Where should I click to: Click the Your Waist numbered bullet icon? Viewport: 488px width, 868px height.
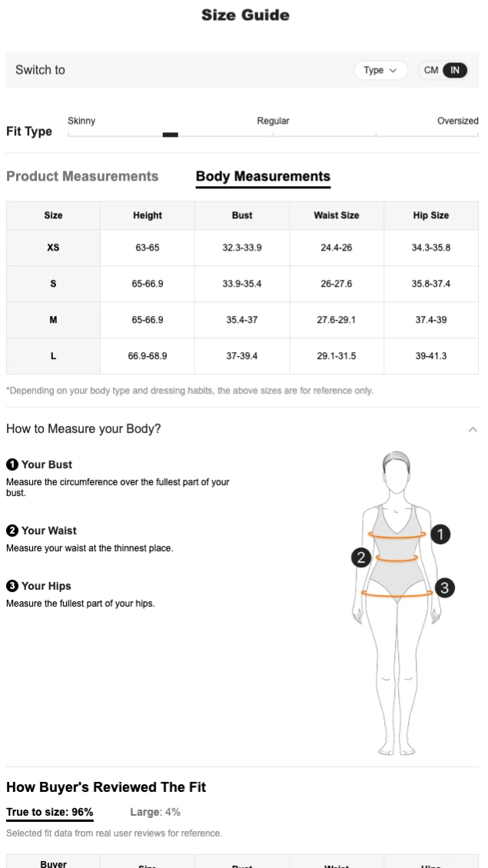tap(12, 530)
